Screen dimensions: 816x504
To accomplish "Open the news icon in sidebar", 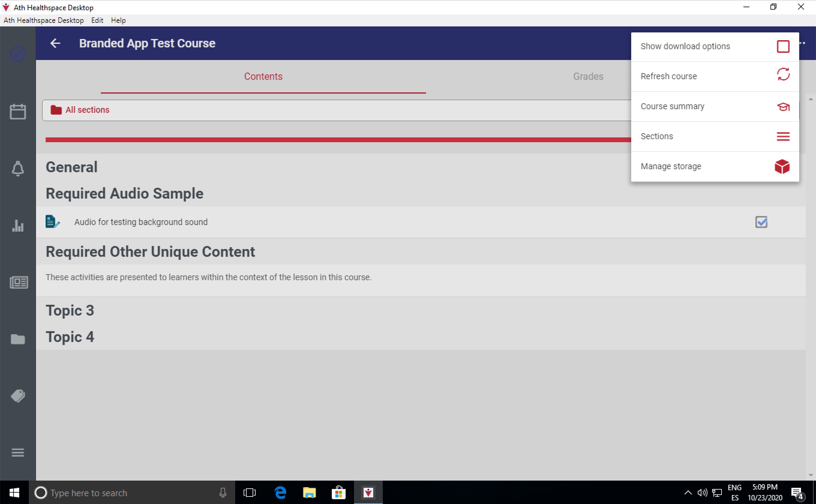I will pyautogui.click(x=19, y=282).
